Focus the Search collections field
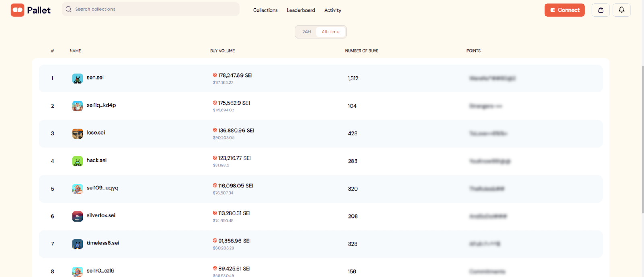 (x=151, y=9)
